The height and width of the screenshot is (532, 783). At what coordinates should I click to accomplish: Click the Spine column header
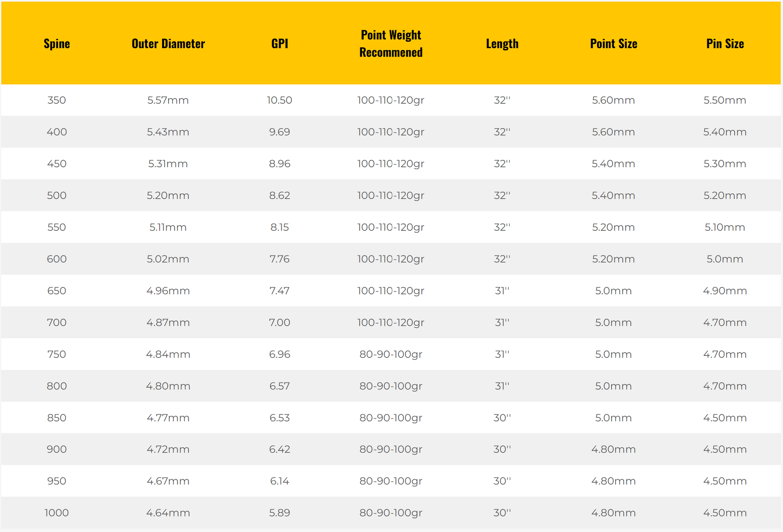(57, 43)
